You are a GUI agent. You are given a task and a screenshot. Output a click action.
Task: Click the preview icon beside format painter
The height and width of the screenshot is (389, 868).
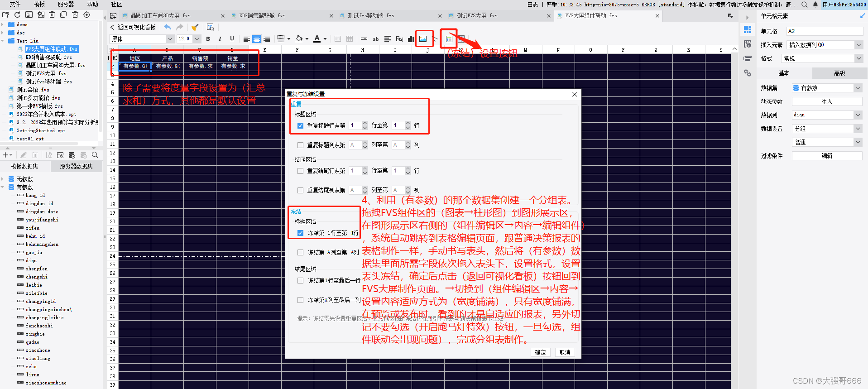210,27
